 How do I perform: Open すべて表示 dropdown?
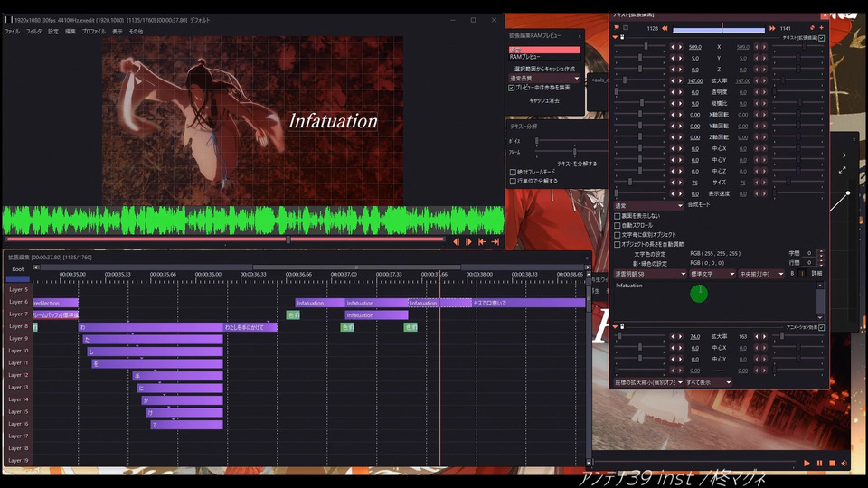[x=709, y=382]
